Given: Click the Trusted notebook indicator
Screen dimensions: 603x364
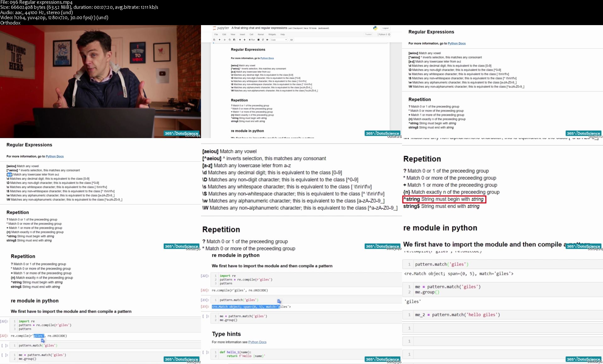Looking at the screenshot, I should (368, 35).
